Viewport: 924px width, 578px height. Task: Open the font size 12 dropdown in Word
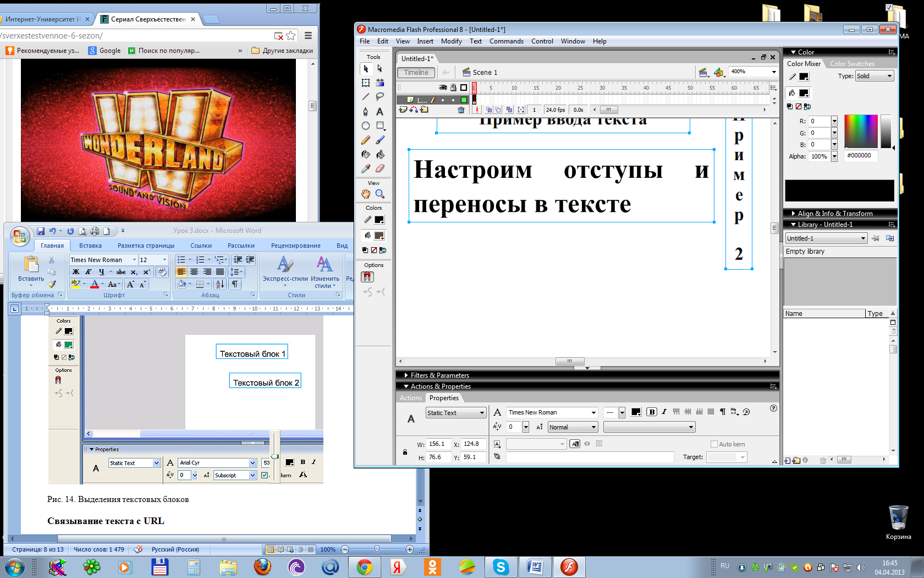(x=164, y=260)
